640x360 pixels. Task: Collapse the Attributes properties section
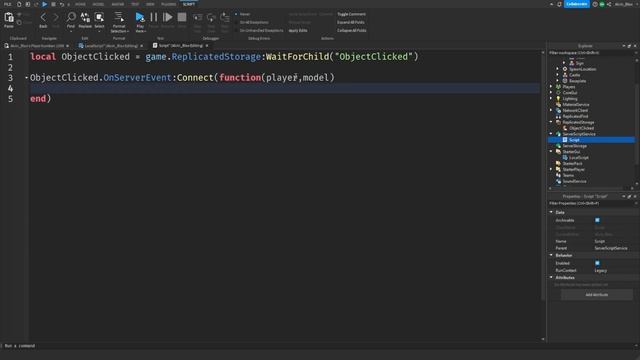click(551, 278)
